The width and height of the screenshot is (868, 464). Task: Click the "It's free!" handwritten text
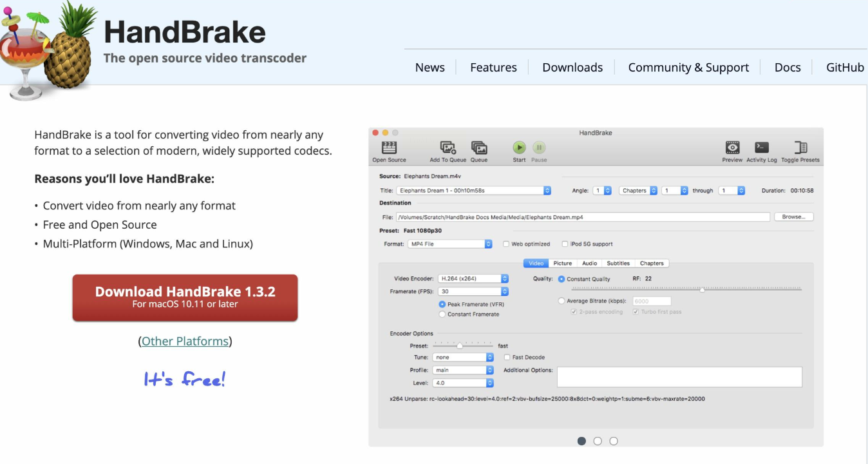click(x=185, y=379)
